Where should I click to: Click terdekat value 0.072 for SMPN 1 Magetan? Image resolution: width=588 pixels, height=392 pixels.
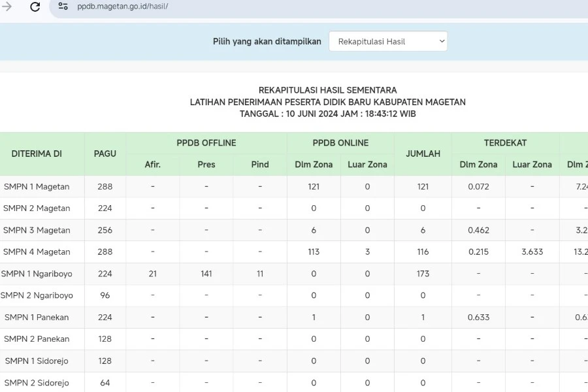(478, 186)
